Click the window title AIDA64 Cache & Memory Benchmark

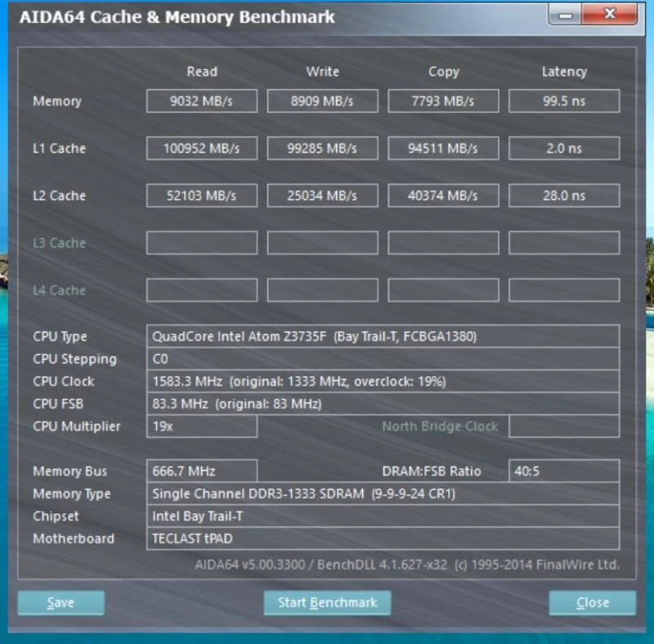(177, 17)
